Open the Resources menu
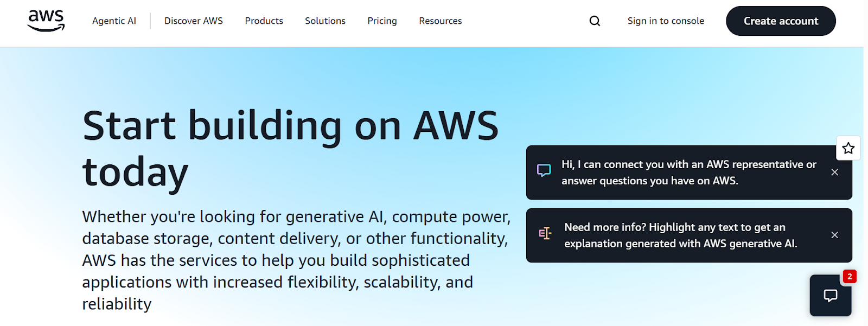Image resolution: width=868 pixels, height=326 pixels. pyautogui.click(x=440, y=21)
